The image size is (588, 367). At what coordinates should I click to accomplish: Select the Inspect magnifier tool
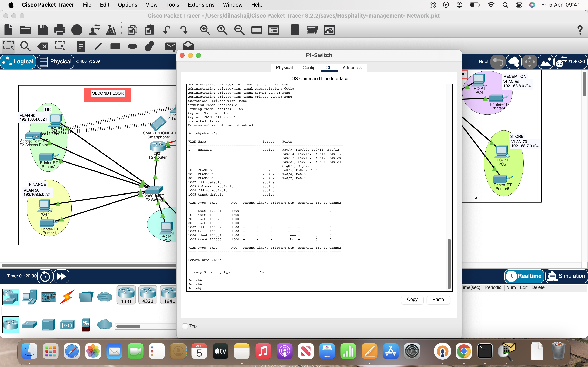[x=25, y=46]
